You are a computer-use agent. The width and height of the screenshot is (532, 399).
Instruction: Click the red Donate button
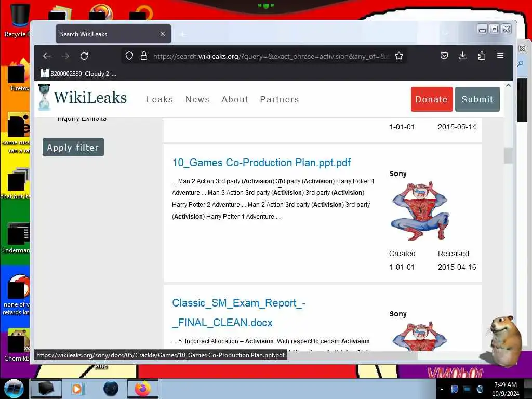point(432,99)
